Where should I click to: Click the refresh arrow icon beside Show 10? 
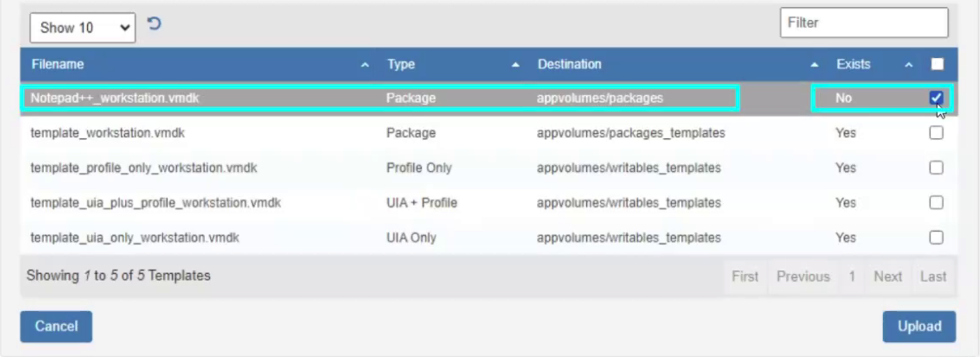[x=154, y=24]
